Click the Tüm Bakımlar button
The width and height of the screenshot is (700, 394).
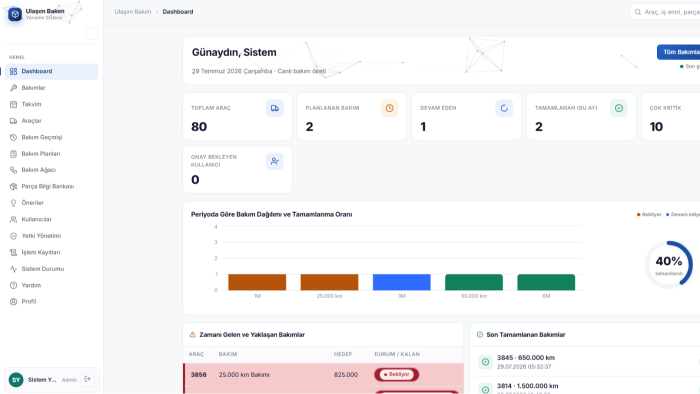click(679, 52)
